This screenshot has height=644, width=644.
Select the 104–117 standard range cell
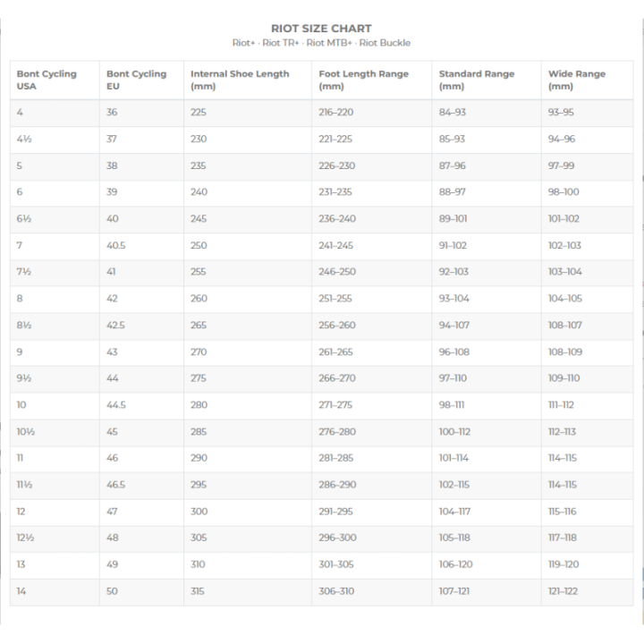[x=487, y=512]
